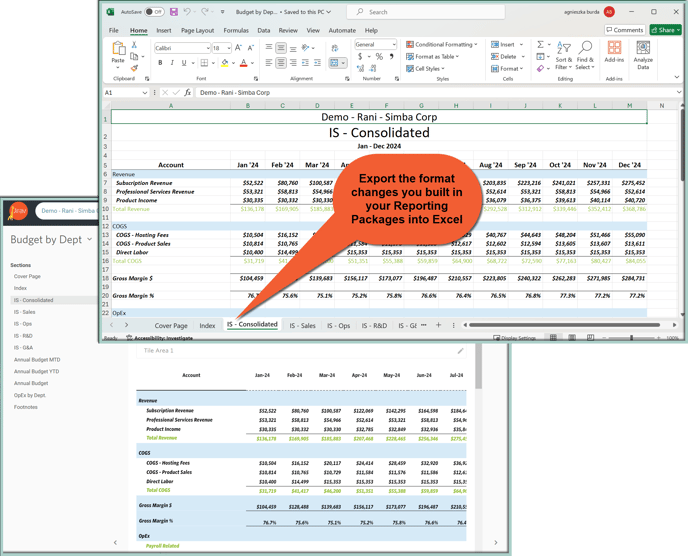Viewport: 688px width, 556px height.
Task: Open the Name Box A1 dropdown
Action: click(x=144, y=93)
